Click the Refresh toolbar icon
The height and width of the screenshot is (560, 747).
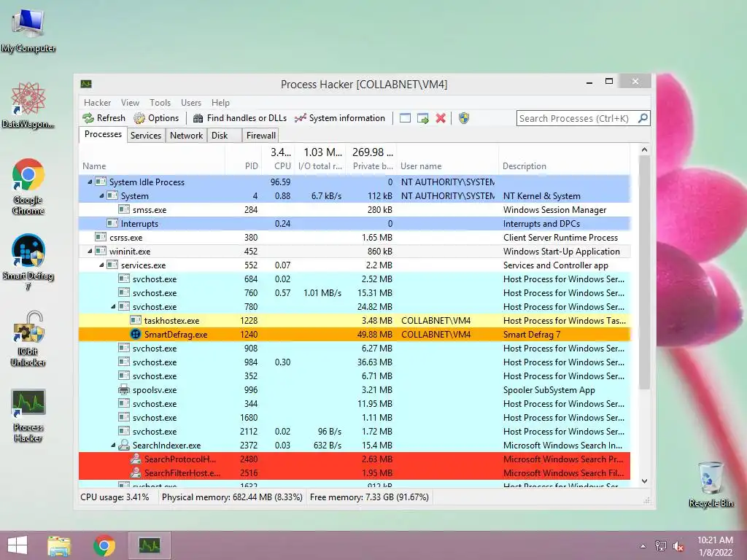point(88,118)
